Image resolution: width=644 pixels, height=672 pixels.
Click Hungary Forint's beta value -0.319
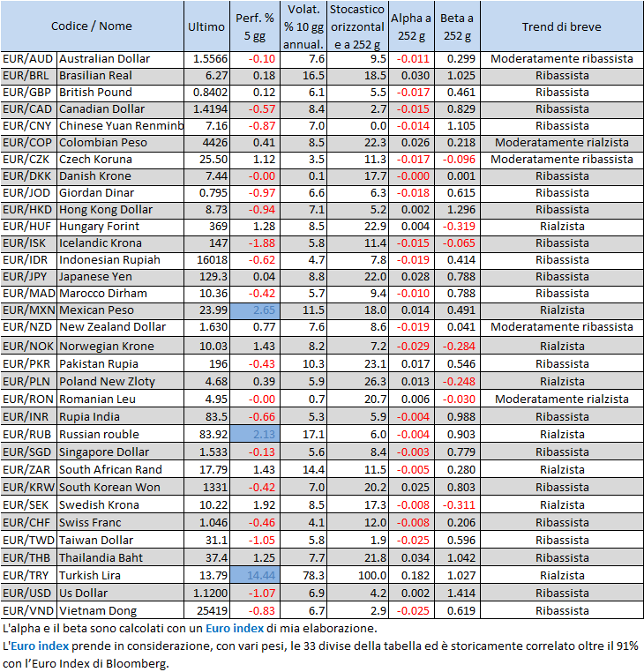point(457,227)
